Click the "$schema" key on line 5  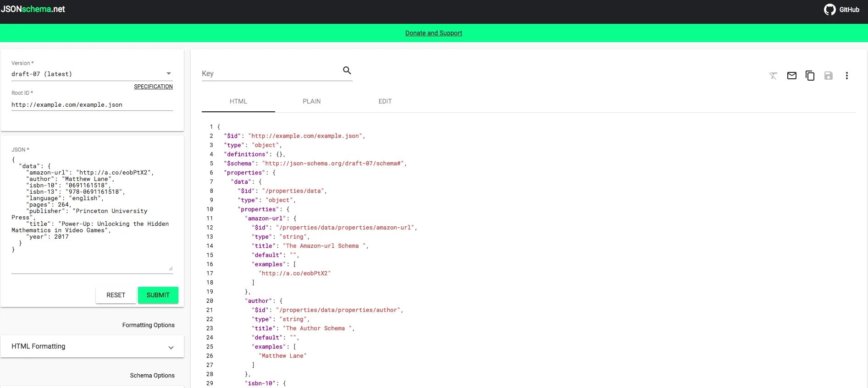[x=239, y=164]
